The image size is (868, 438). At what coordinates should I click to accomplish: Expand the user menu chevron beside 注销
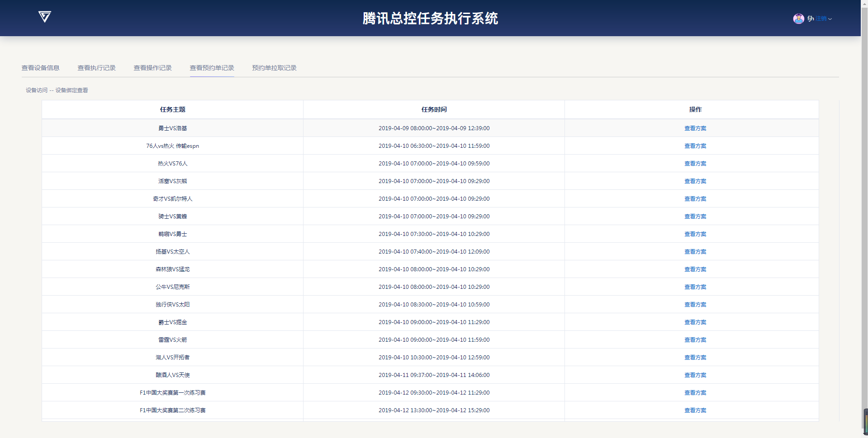click(x=830, y=19)
